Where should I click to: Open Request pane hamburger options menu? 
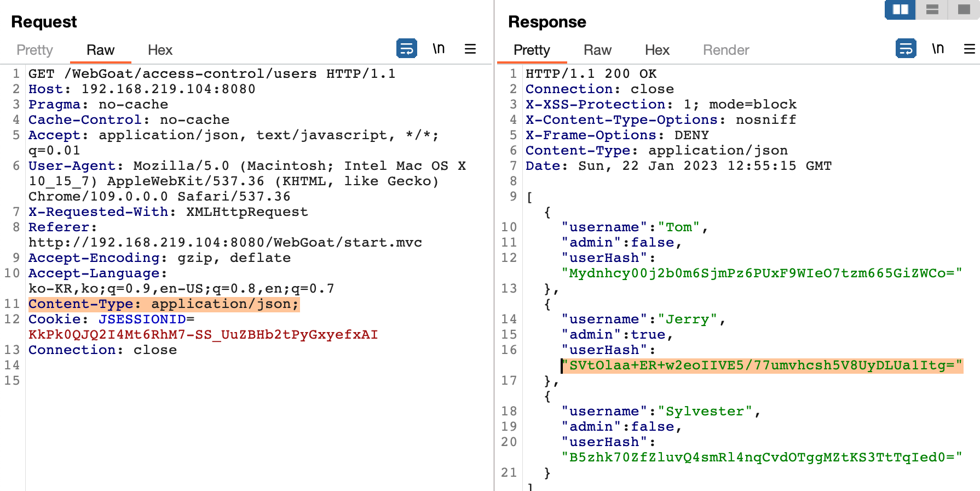[x=470, y=49]
